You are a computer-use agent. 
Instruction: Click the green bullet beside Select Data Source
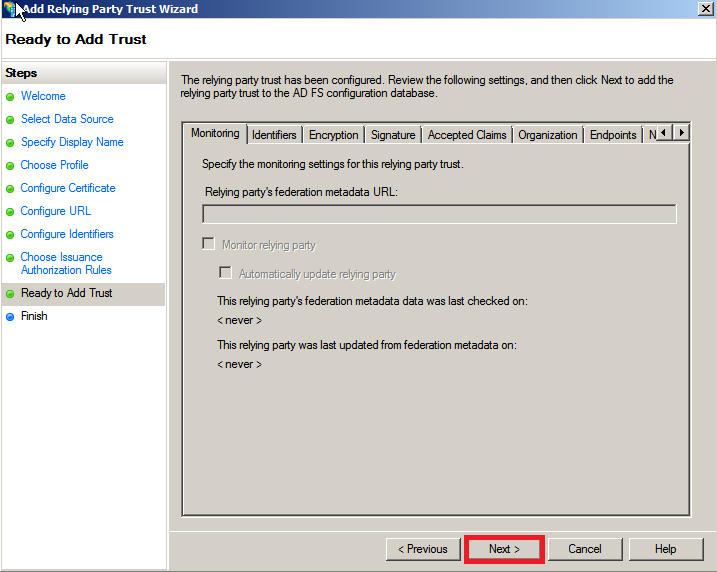click(x=10, y=120)
